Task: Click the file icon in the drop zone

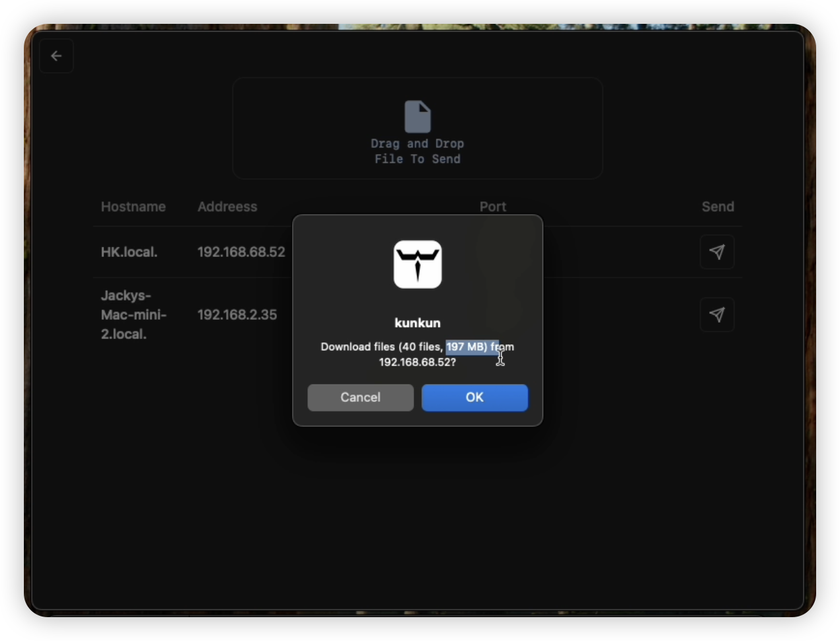Action: (417, 117)
